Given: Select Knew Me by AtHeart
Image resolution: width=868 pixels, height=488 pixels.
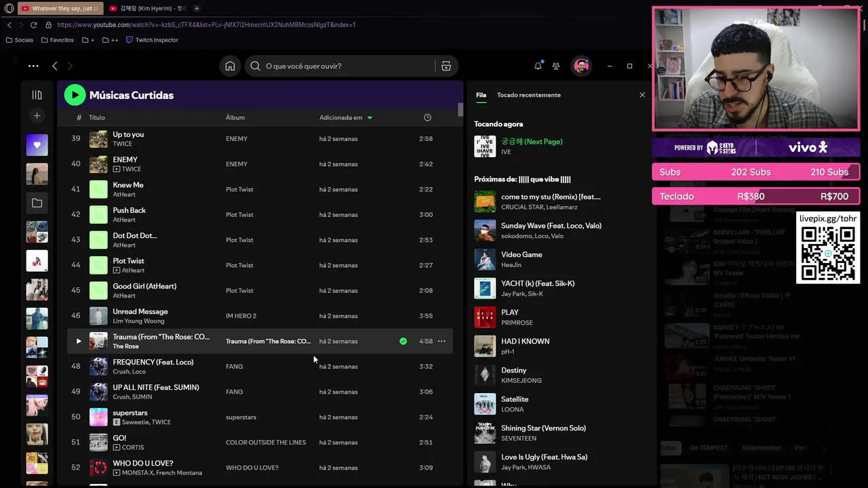Looking at the screenshot, I should pos(128,185).
